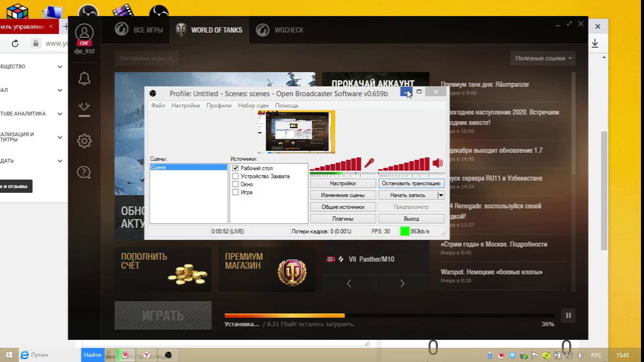Image resolution: width=644 pixels, height=362 pixels.
Task: Switch to the WGCHECK tab
Action: (279, 30)
